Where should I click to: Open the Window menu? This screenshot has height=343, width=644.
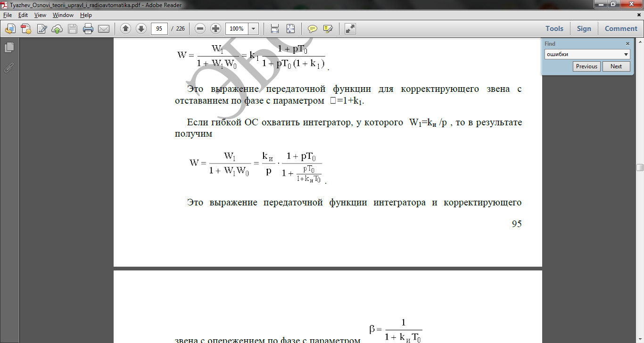[x=63, y=15]
